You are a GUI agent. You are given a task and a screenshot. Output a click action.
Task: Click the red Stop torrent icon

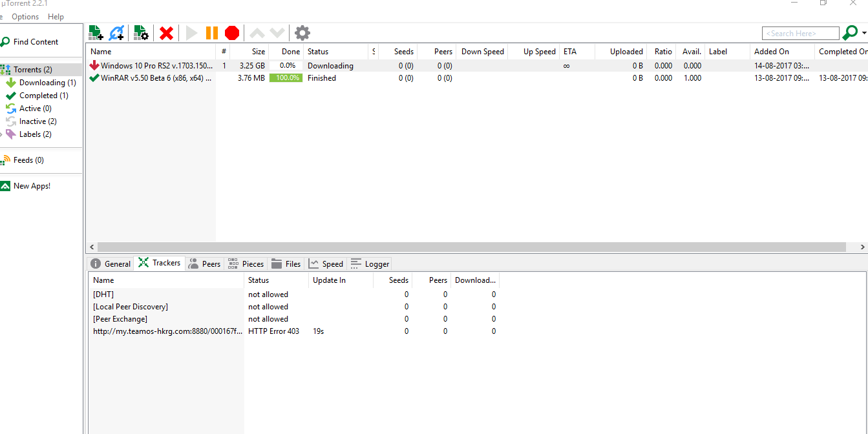232,33
